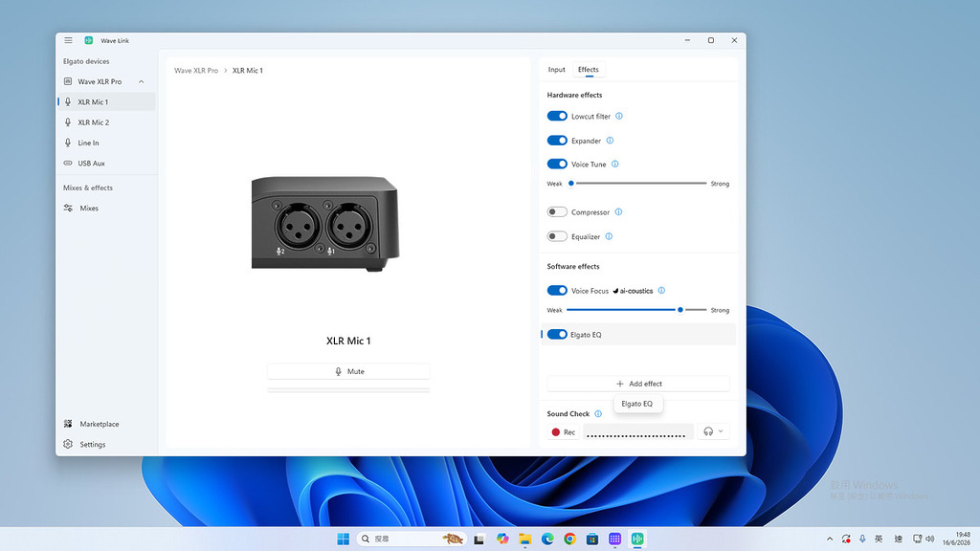This screenshot has height=551, width=980.
Task: Show Lowcut filter info
Action: 619,116
